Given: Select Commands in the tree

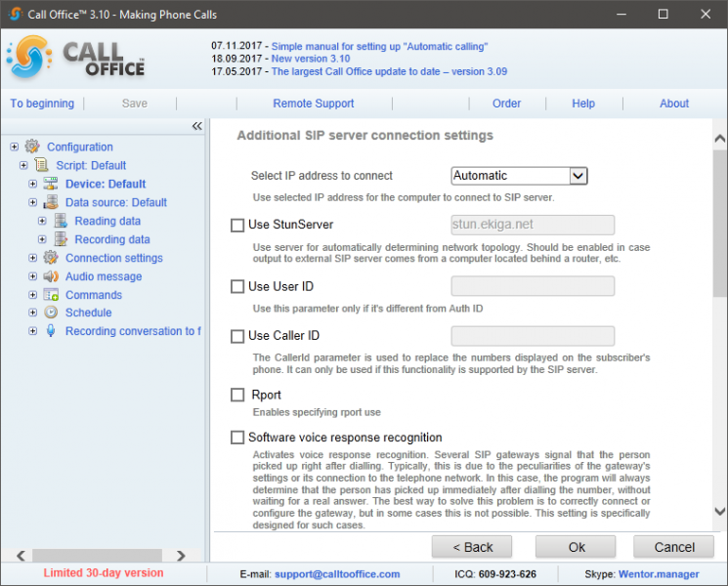Looking at the screenshot, I should [x=94, y=295].
